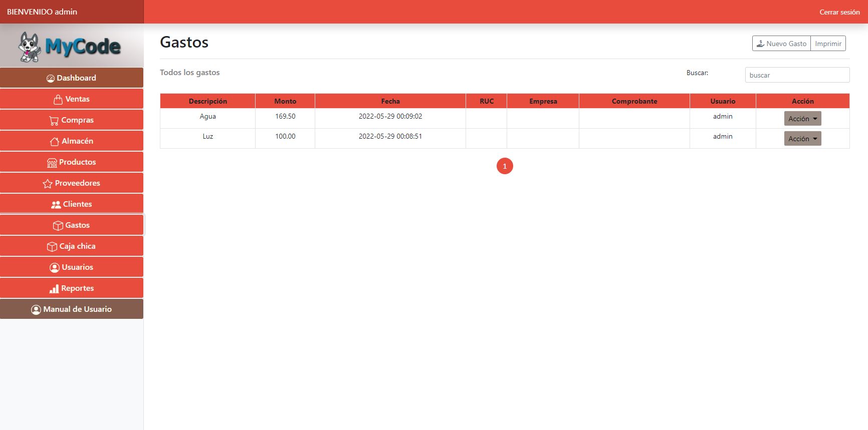
Task: Expand the Acción dropdown for Luz
Action: coord(802,139)
